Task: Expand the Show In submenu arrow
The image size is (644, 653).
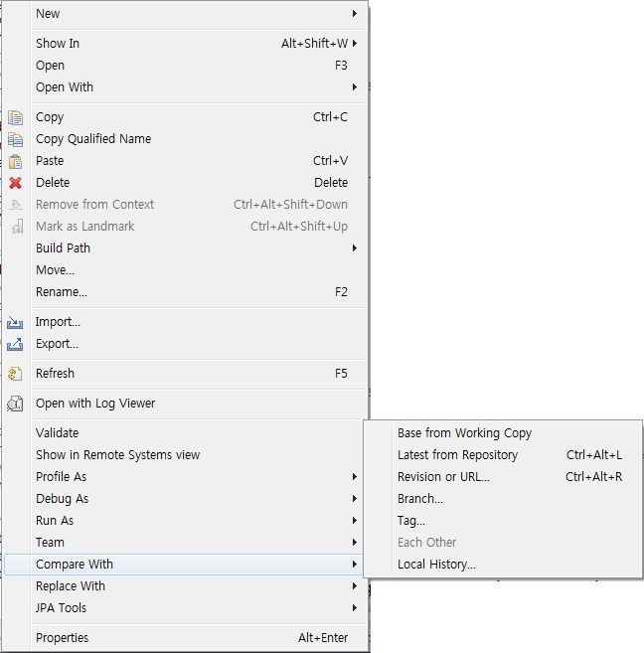Action: point(354,44)
